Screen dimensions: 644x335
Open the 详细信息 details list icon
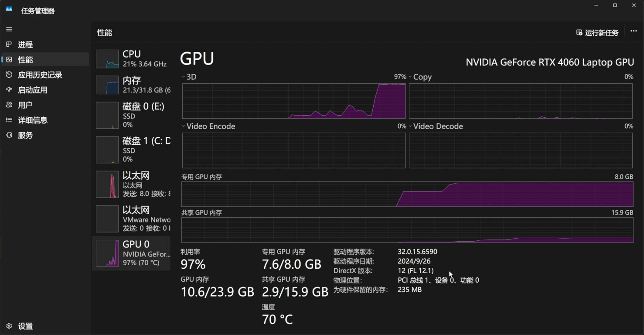(x=9, y=120)
